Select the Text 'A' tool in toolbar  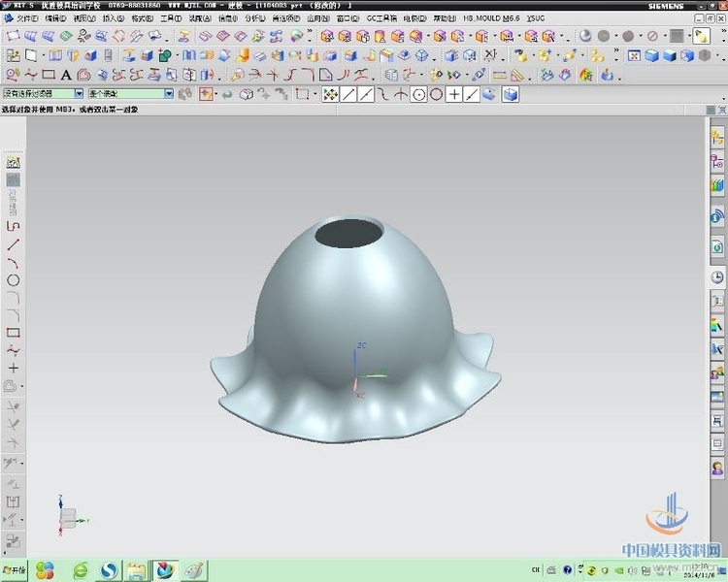pyautogui.click(x=66, y=75)
